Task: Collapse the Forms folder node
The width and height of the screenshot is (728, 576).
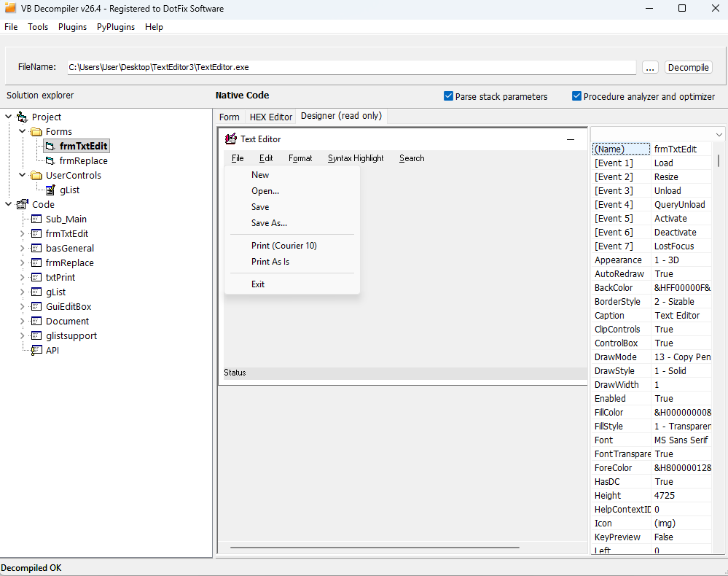Action: 23,131
